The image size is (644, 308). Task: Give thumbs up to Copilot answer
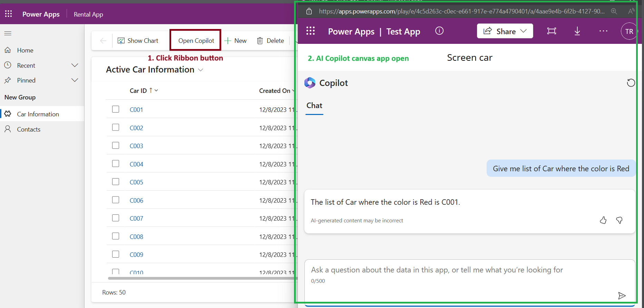click(x=603, y=220)
